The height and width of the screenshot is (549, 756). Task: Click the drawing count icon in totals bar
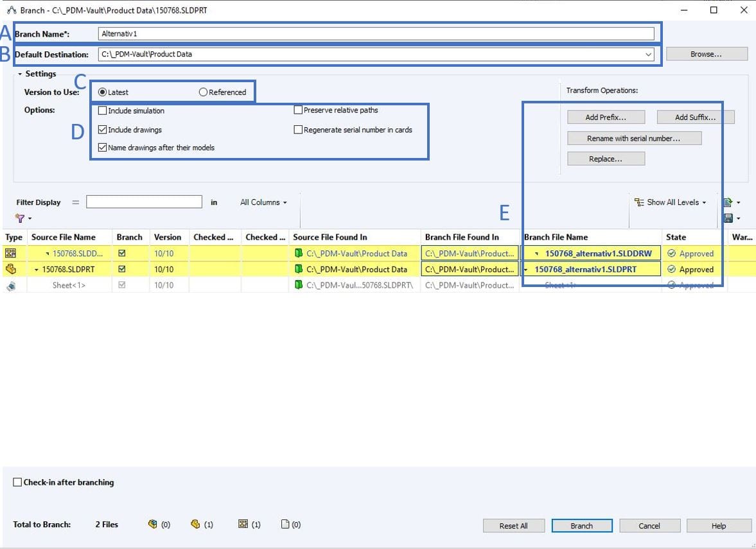[243, 525]
